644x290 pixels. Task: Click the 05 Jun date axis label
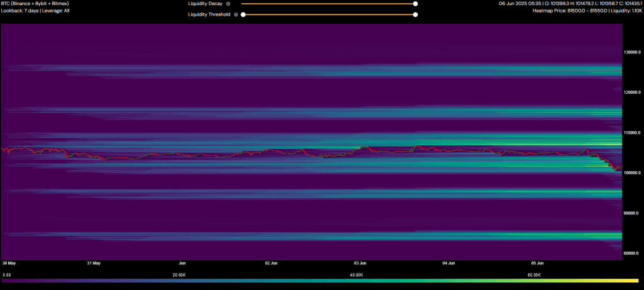coord(538,262)
